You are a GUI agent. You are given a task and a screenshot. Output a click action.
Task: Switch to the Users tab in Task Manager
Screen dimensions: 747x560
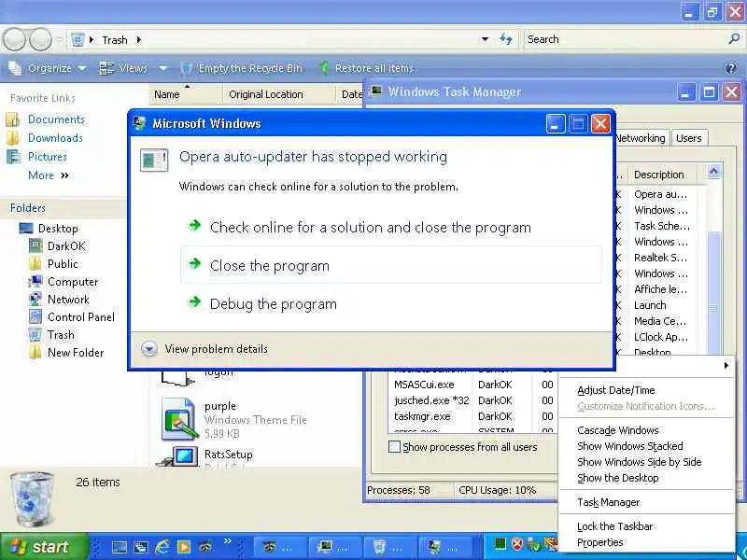[x=689, y=138]
